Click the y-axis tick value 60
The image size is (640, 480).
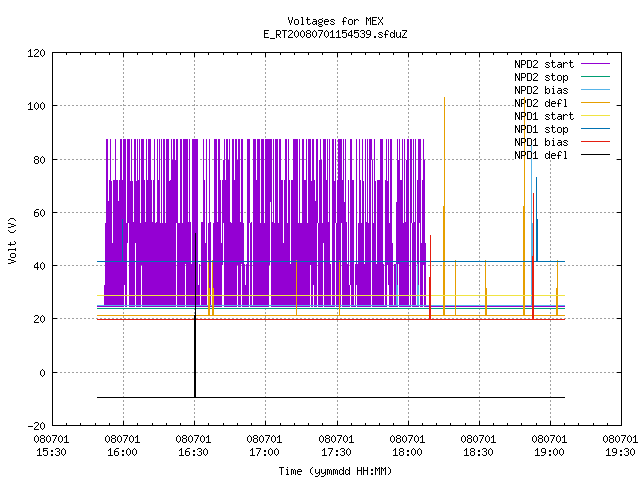[x=40, y=213]
